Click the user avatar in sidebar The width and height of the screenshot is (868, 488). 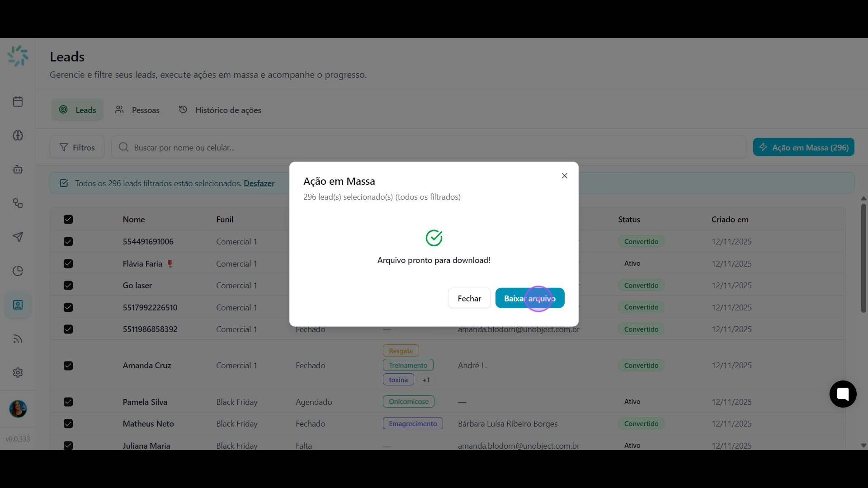(18, 409)
